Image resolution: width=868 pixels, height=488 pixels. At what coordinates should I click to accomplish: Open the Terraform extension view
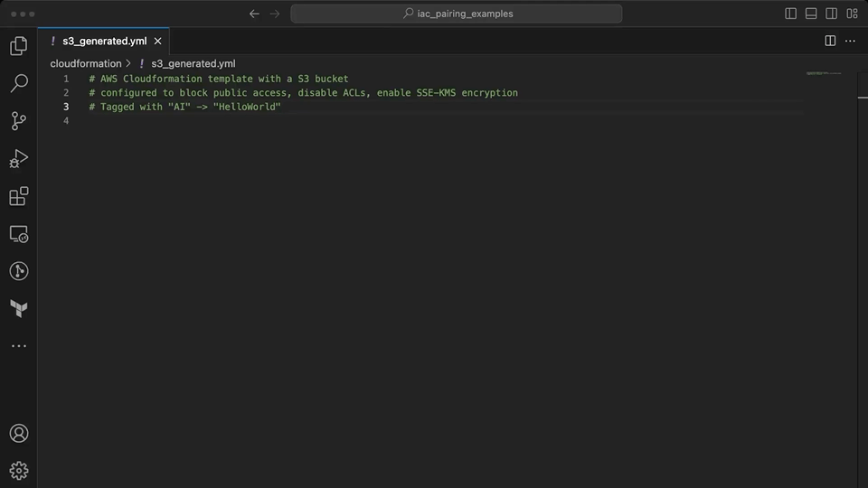(18, 308)
